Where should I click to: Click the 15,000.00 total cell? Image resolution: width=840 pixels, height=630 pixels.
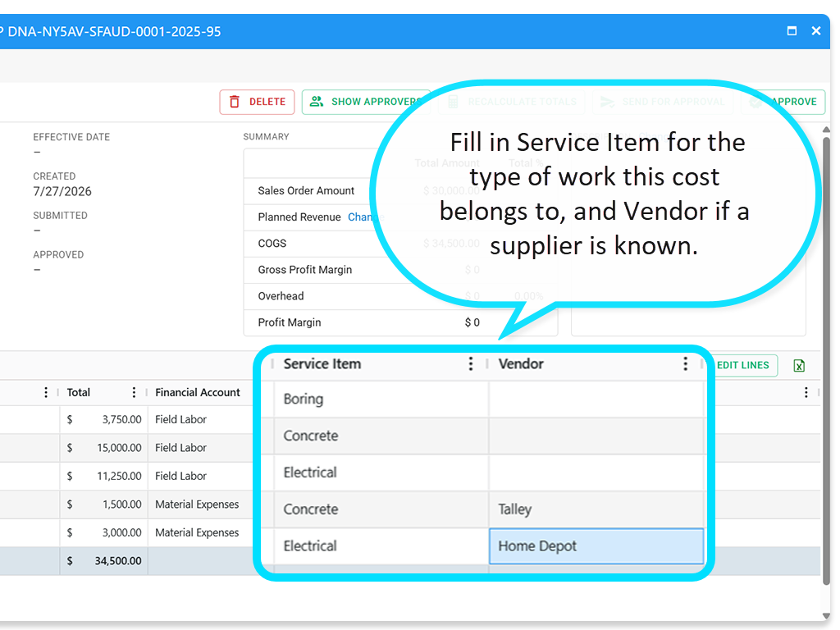coord(104,448)
